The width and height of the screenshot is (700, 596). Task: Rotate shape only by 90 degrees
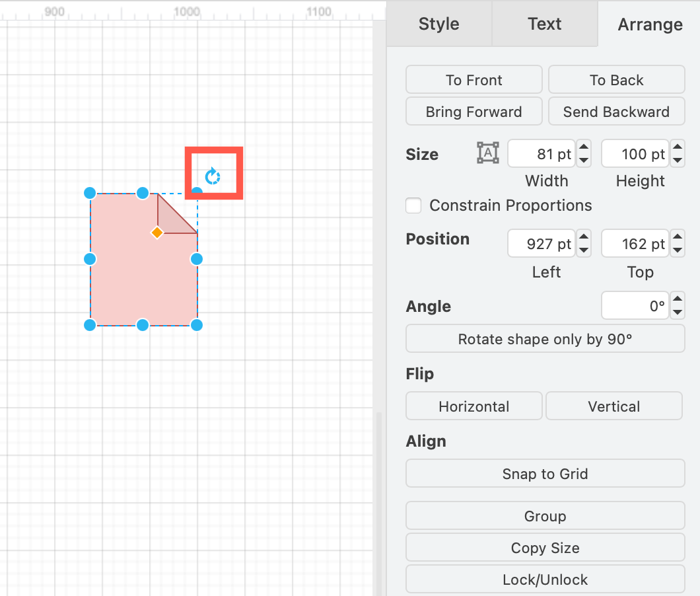[x=545, y=339]
